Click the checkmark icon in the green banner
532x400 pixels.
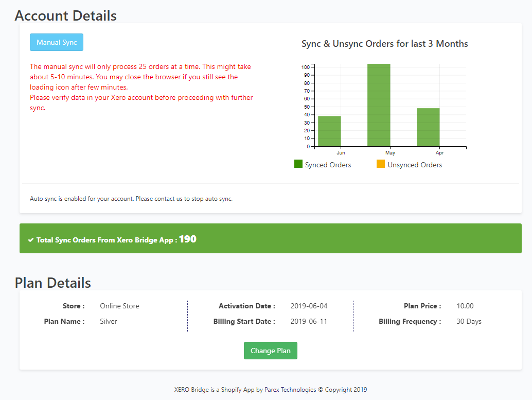[31, 240]
